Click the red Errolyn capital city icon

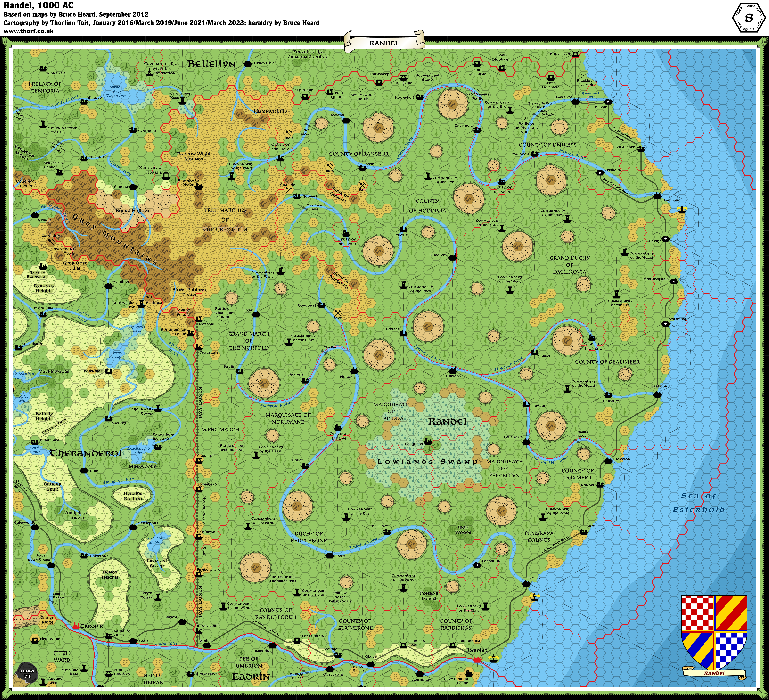(x=76, y=626)
